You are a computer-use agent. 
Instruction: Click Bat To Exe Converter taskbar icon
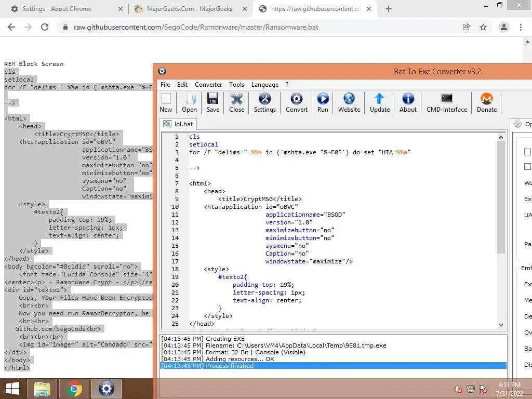(106, 389)
